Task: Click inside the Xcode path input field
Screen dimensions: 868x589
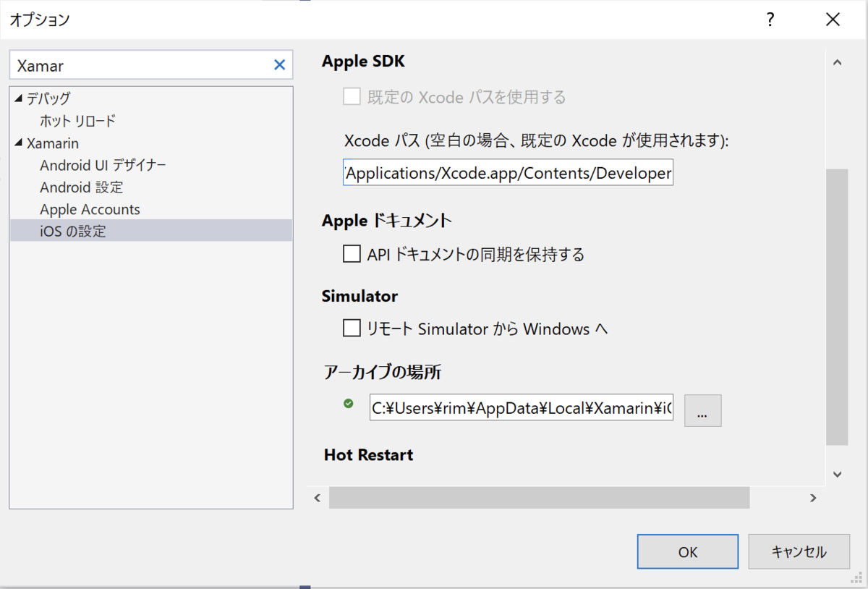Action: coord(506,172)
